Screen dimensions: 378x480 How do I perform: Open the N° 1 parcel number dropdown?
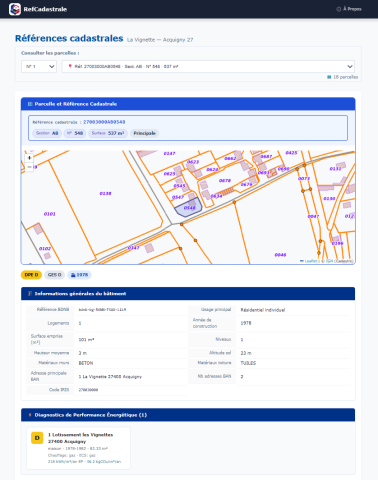[39, 66]
